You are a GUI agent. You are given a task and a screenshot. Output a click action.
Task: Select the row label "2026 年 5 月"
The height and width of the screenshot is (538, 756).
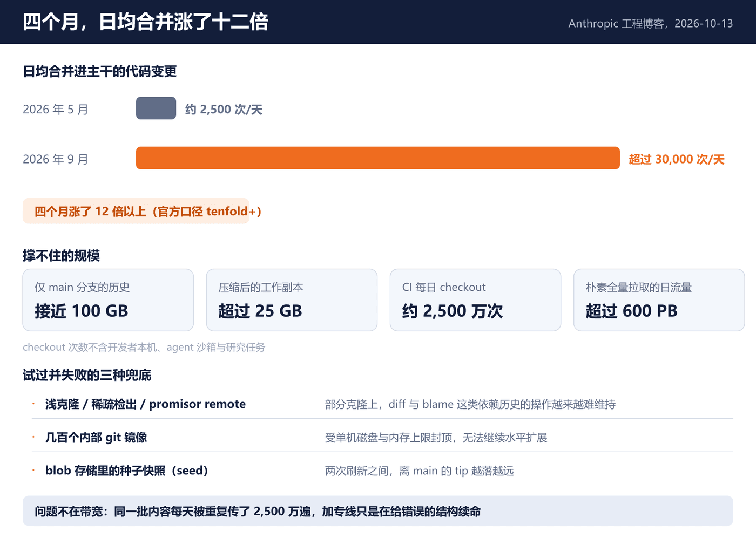(x=56, y=110)
